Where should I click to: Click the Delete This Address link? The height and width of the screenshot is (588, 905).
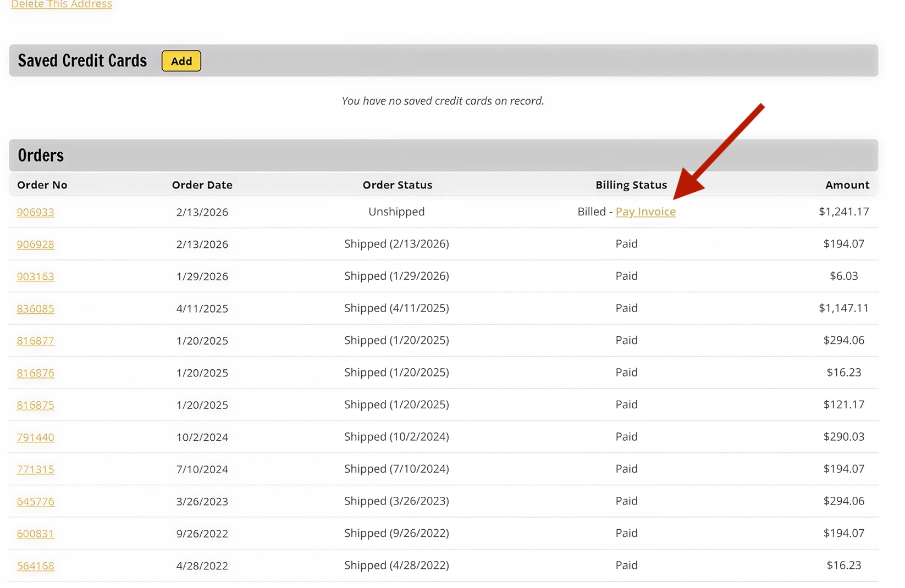click(61, 4)
